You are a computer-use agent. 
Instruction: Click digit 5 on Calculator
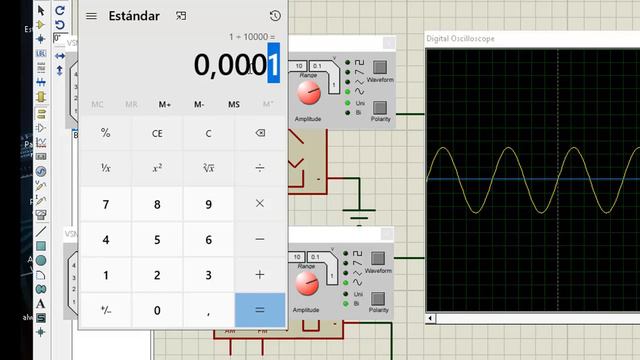(x=157, y=239)
